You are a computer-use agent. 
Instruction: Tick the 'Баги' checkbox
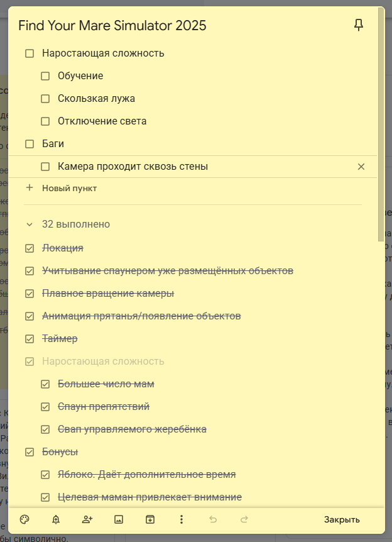click(30, 144)
